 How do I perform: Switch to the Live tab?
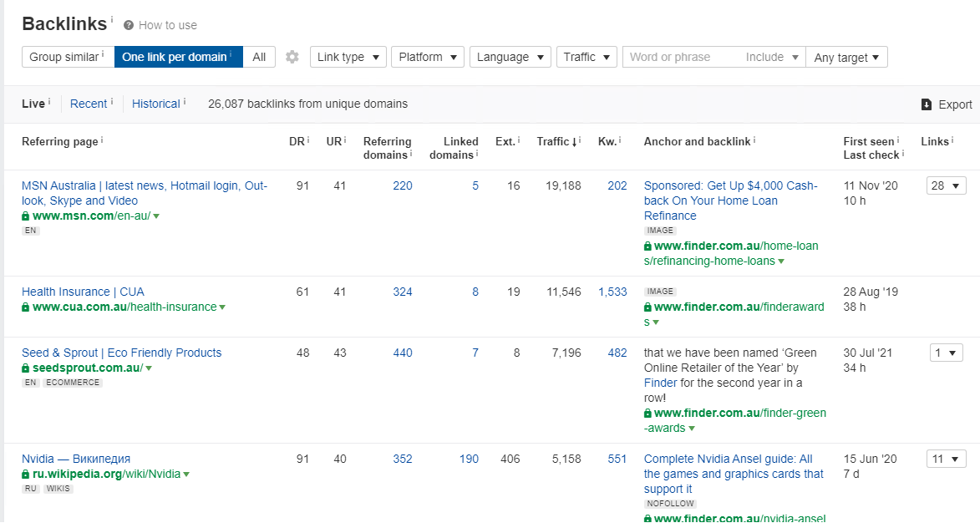click(x=33, y=104)
